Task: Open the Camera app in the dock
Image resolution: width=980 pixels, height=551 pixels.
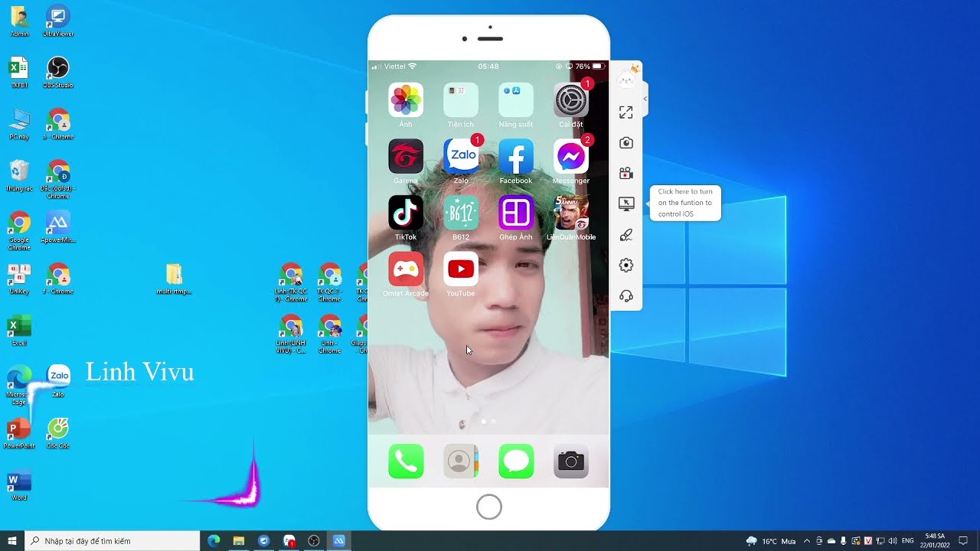Action: click(x=571, y=461)
